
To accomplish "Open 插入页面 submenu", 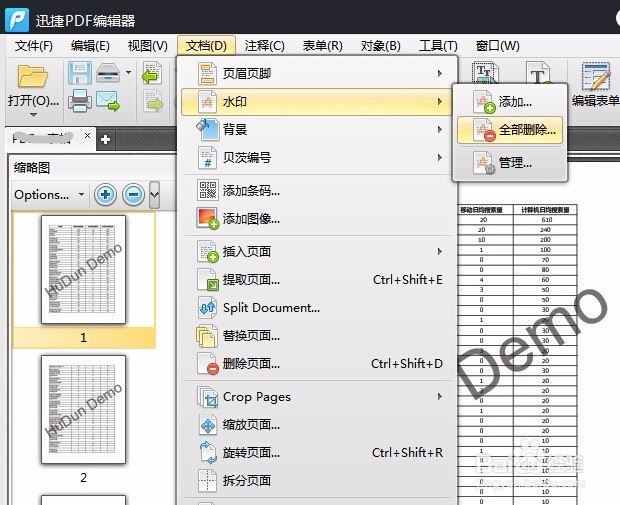I will click(x=316, y=252).
